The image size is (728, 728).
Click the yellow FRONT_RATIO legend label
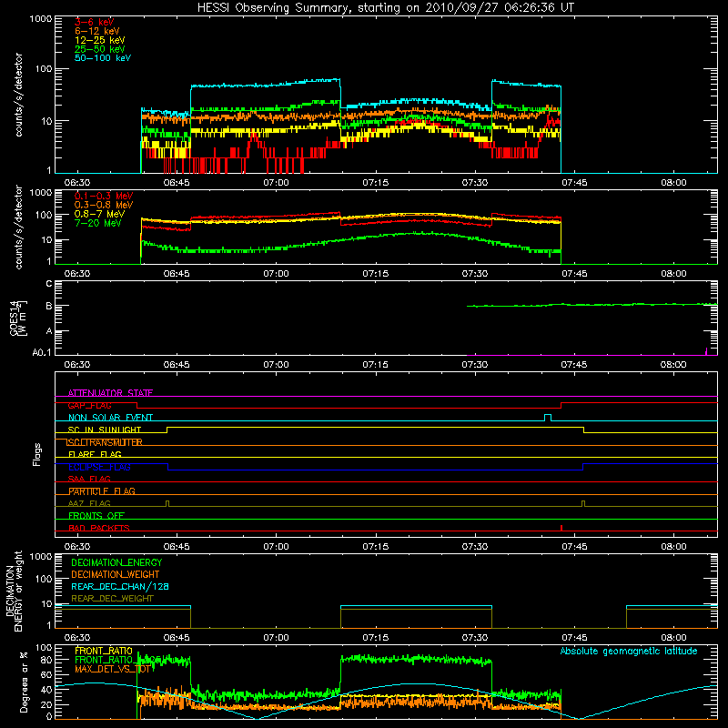click(x=104, y=651)
